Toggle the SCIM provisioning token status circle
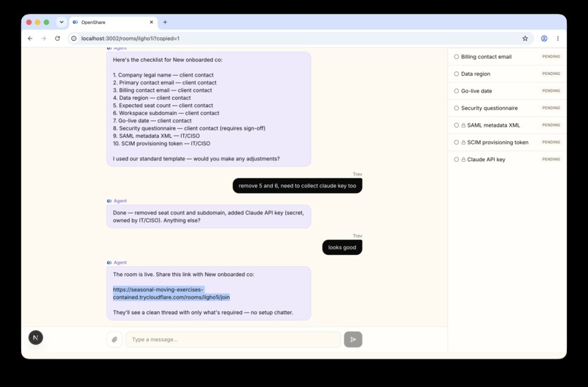Image resolution: width=588 pixels, height=387 pixels. click(x=457, y=142)
